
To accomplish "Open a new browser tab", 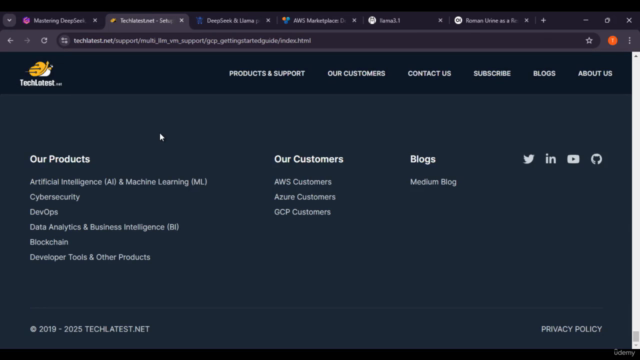I will tap(543, 20).
